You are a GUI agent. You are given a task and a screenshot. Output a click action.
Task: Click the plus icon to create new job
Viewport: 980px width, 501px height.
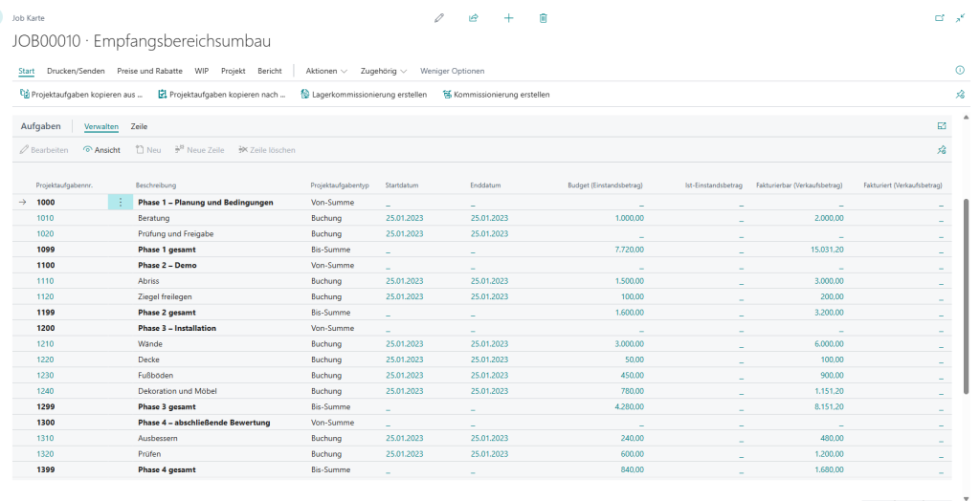tap(509, 18)
